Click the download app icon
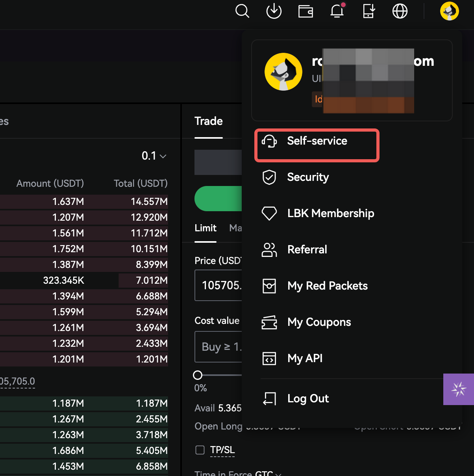This screenshot has height=476, width=474. pos(274,11)
